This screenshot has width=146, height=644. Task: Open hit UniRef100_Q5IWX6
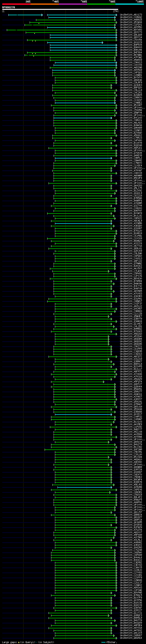[131, 22]
